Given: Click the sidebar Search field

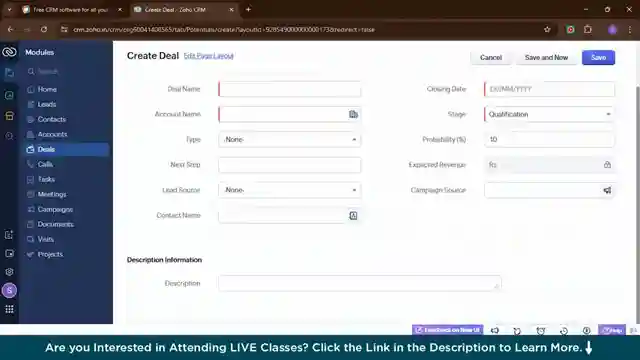Looking at the screenshot, I should tap(66, 71).
